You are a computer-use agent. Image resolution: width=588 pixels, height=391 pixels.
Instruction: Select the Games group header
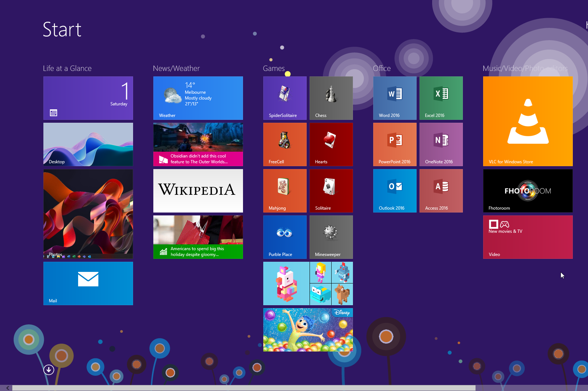tap(273, 68)
